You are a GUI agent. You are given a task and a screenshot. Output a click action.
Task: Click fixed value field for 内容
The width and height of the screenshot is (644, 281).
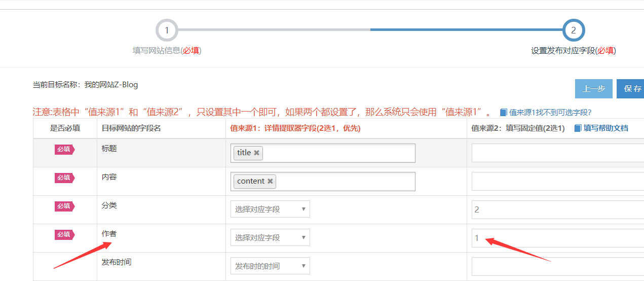[x=558, y=181]
